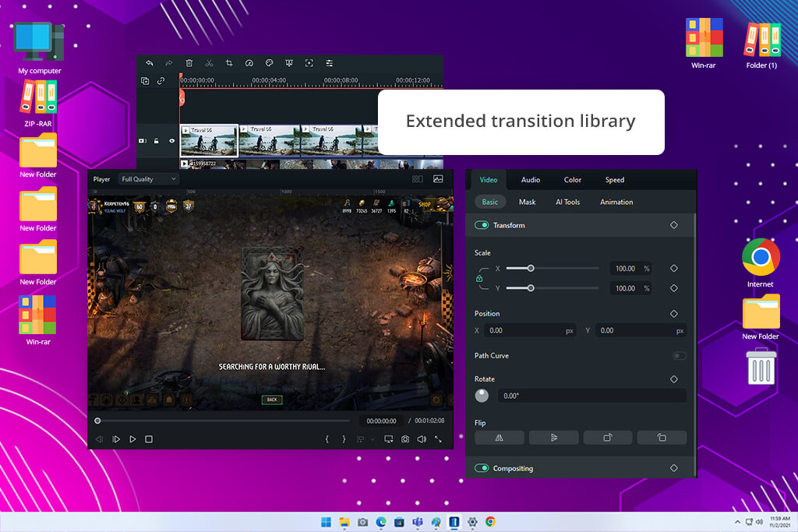Click the image view icon in Player header
This screenshot has width=798, height=532.
tap(438, 179)
